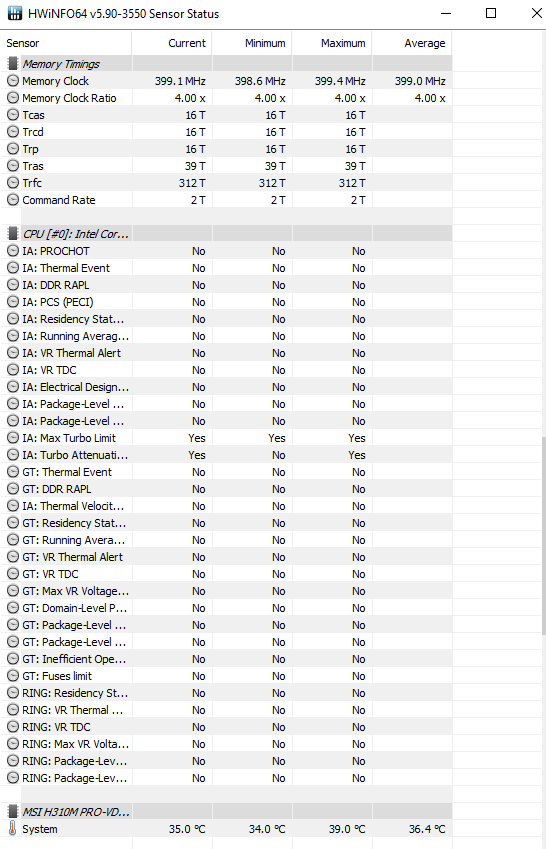Click the Current column header
Image resolution: width=546 pixels, height=849 pixels.
(x=172, y=43)
